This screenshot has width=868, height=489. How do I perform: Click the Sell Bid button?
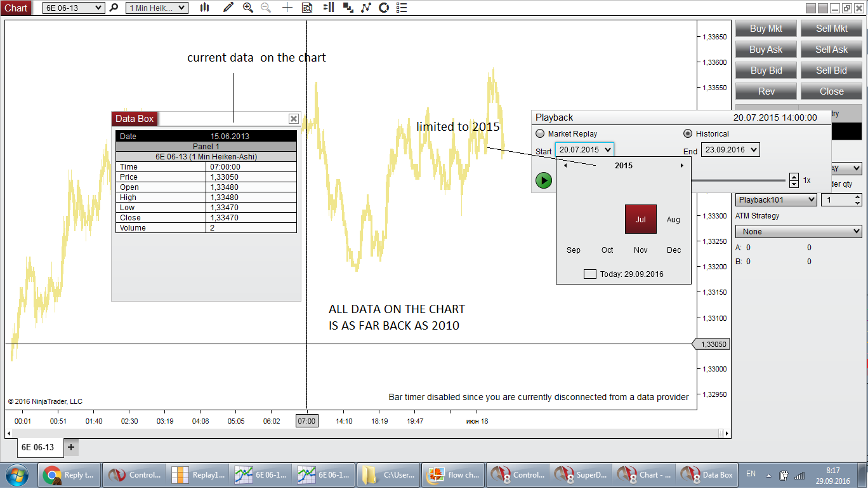[x=831, y=70]
